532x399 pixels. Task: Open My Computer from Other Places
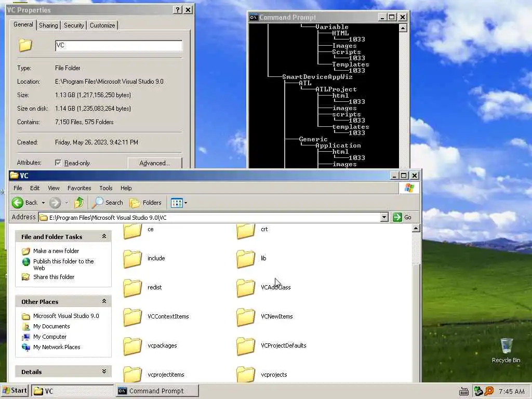coord(50,337)
